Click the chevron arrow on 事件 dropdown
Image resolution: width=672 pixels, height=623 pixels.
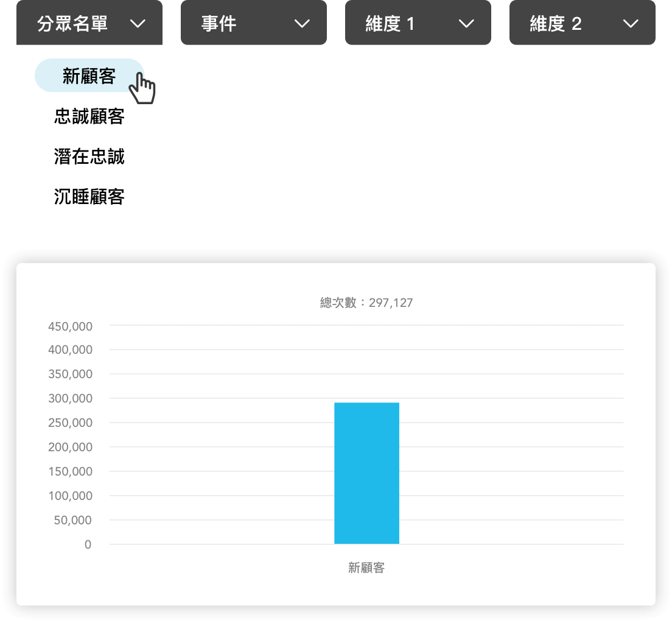click(x=302, y=24)
